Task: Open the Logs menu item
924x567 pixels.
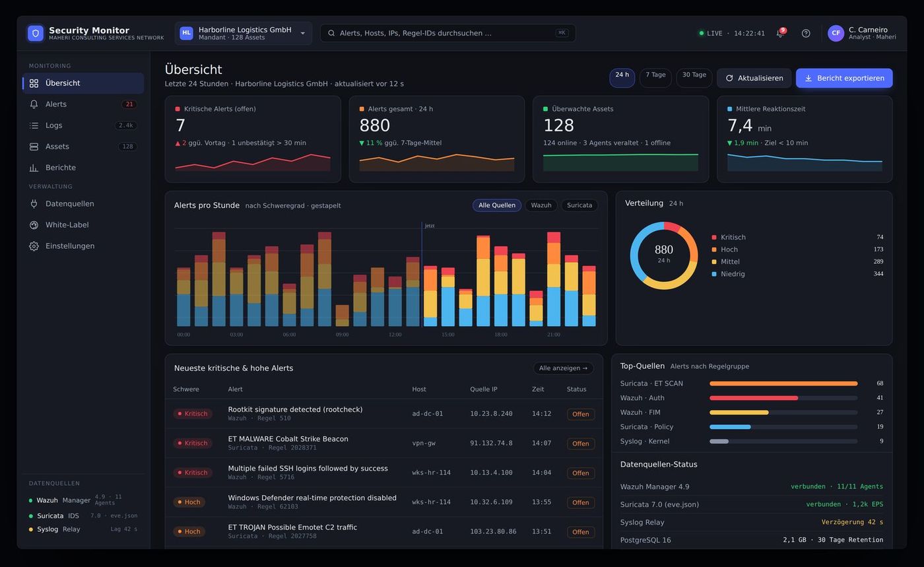Action: (x=83, y=125)
